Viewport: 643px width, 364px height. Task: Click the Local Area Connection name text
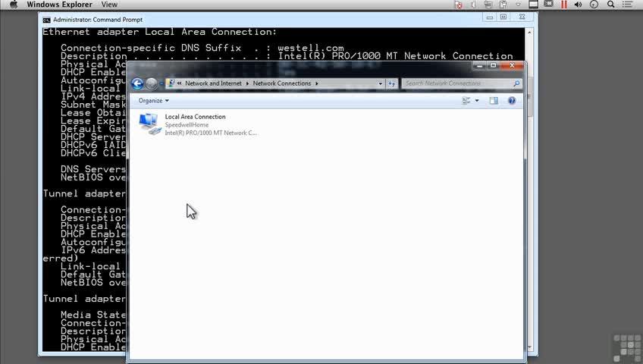195,117
